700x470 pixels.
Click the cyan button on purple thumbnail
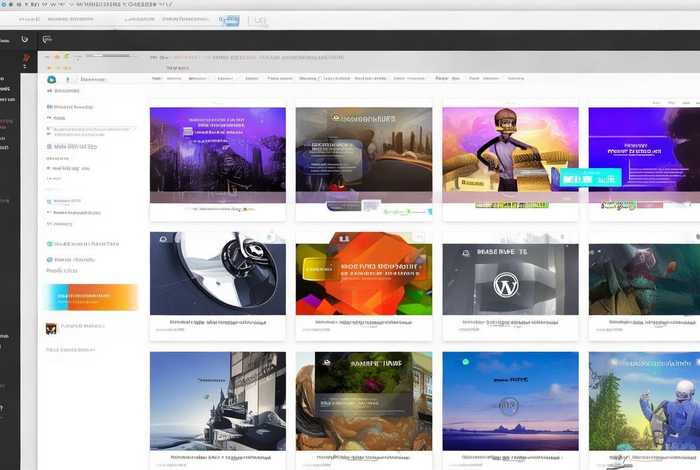coord(590,177)
